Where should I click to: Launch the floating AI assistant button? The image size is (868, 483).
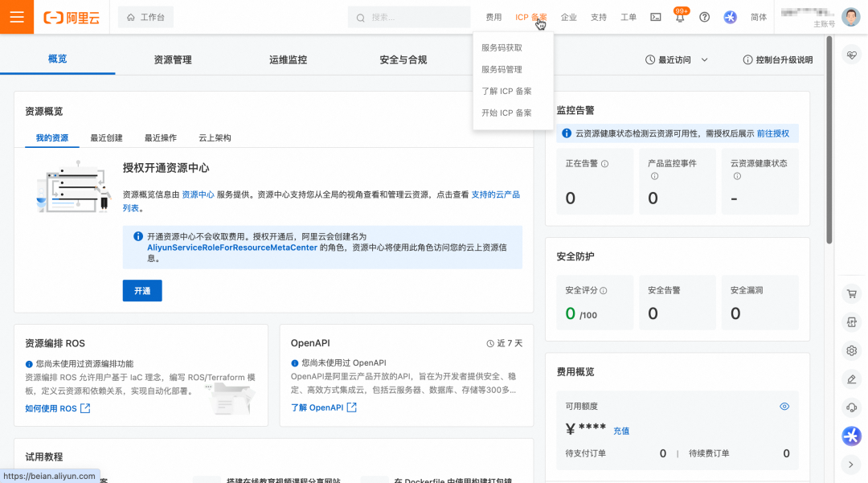click(851, 436)
